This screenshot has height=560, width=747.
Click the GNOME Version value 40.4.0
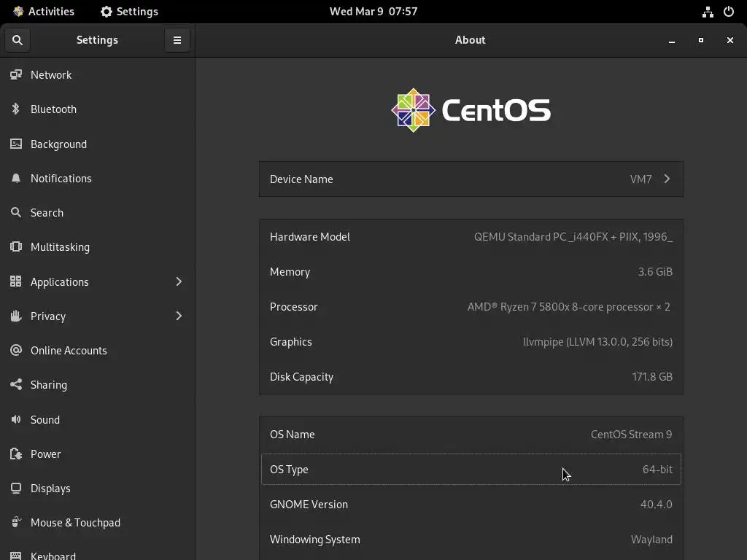656,504
